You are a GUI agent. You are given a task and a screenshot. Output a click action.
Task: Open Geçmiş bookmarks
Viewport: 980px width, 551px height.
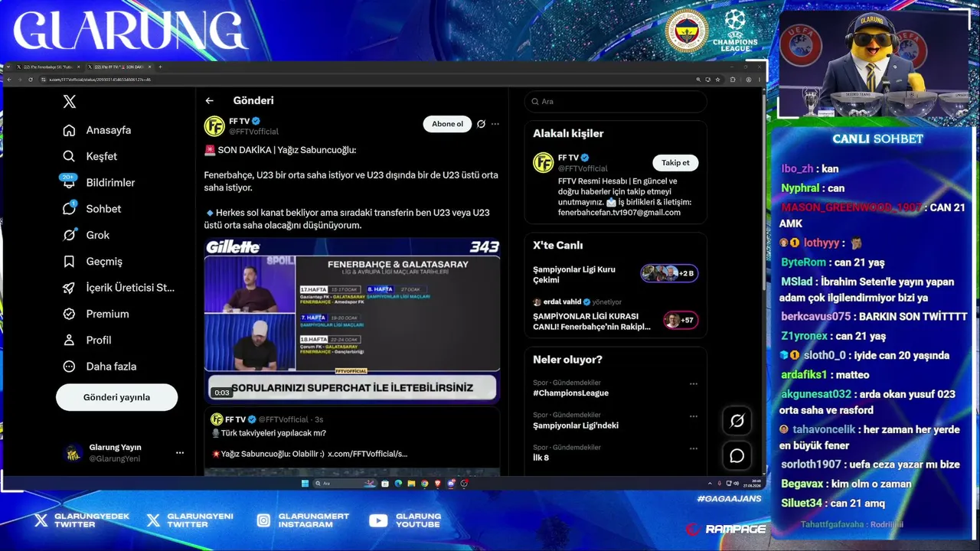click(104, 261)
